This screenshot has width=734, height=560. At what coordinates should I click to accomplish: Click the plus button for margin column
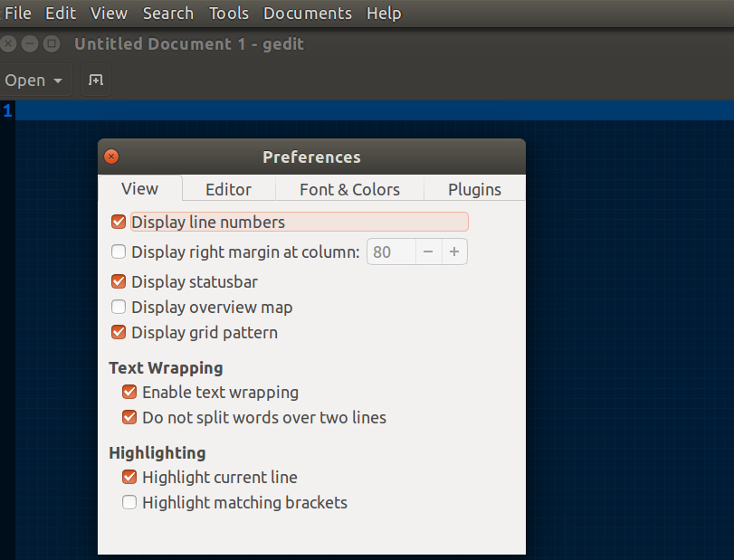(x=454, y=252)
